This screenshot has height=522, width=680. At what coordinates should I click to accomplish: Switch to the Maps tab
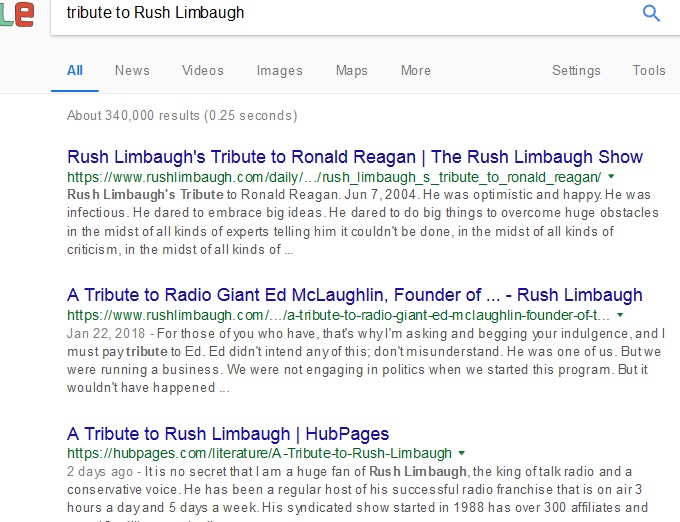click(x=352, y=71)
